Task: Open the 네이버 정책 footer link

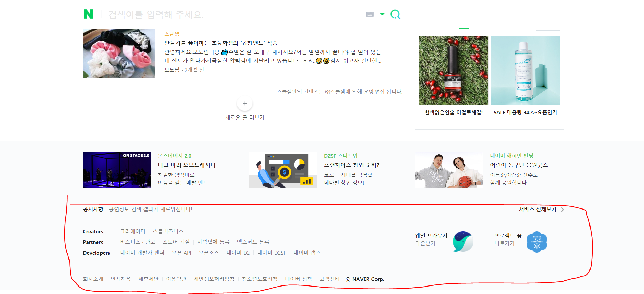Action: (x=298, y=279)
